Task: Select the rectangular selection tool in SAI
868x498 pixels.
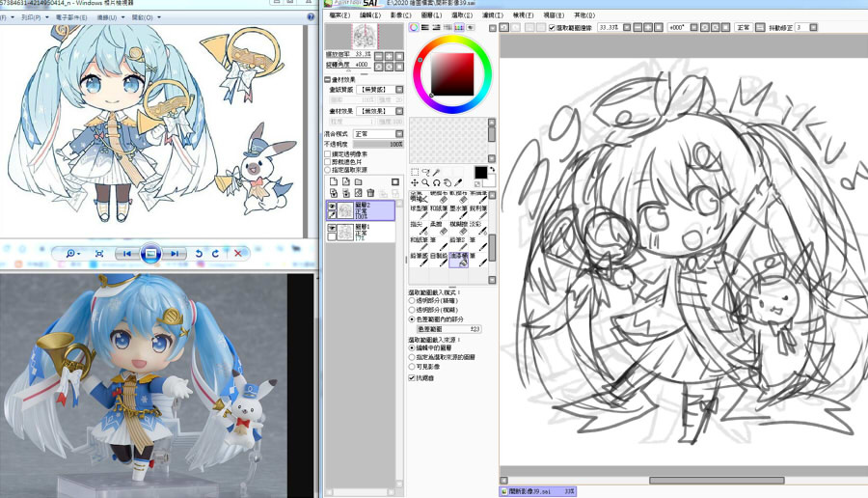Action: [x=415, y=172]
